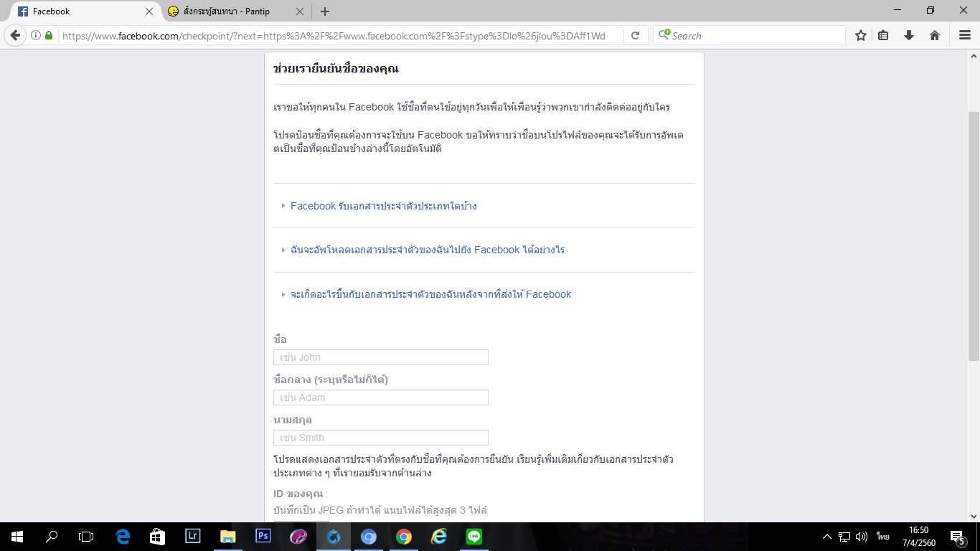Viewport: 980px width, 551px height.
Task: Open File Explorer from the taskbar
Action: pyautogui.click(x=228, y=537)
